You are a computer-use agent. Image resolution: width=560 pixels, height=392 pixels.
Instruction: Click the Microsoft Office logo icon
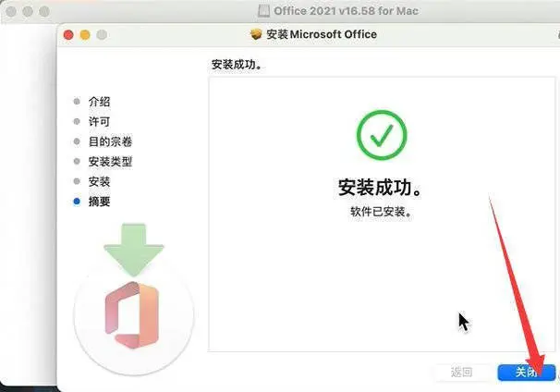[x=132, y=315]
